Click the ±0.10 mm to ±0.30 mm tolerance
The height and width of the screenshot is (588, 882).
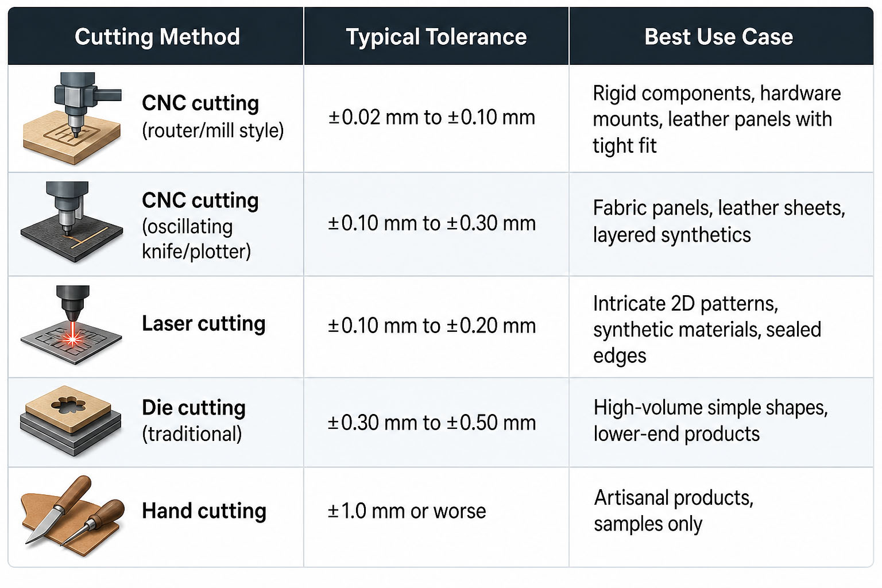[432, 223]
